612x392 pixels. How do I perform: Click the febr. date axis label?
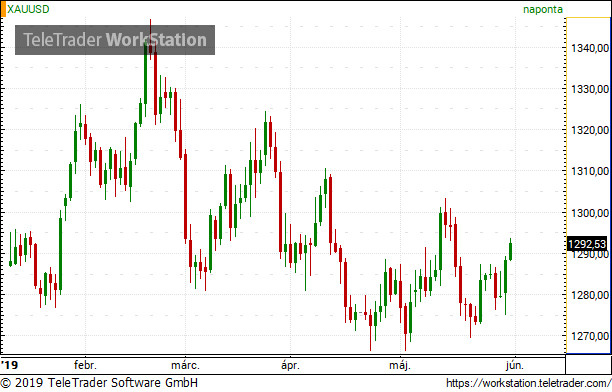click(85, 365)
